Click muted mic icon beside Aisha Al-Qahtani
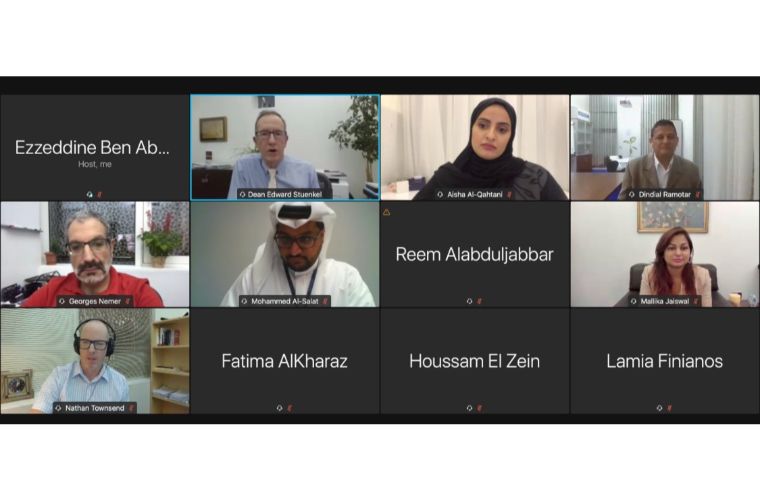The image size is (760, 500). pos(509,194)
